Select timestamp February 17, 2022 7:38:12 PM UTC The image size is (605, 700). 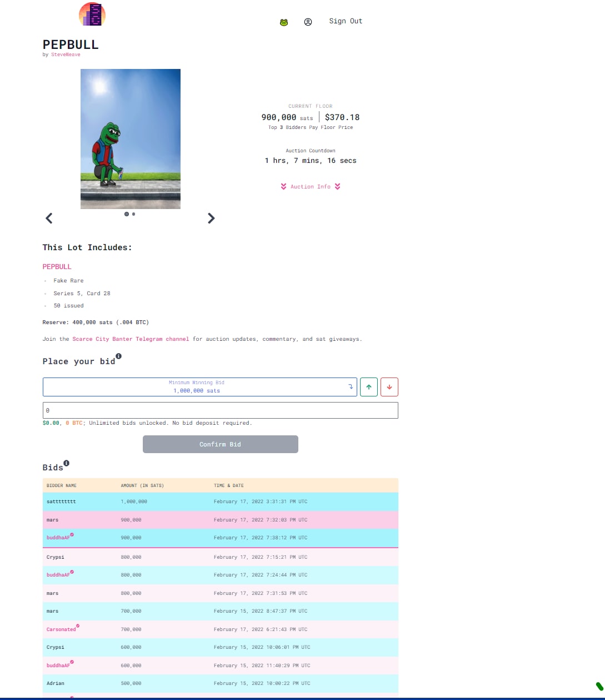[261, 538]
